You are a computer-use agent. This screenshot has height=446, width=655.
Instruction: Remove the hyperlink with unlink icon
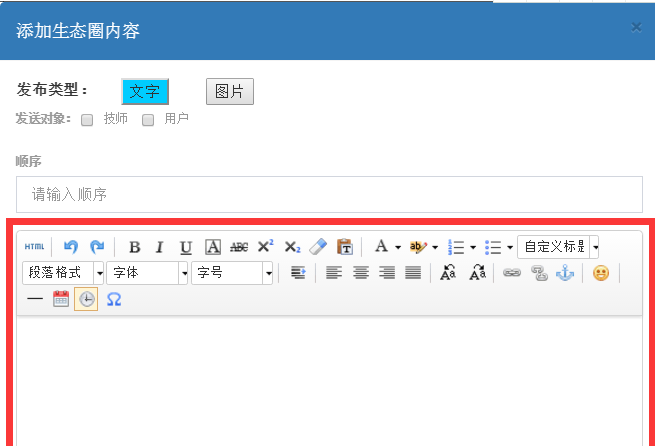point(539,273)
